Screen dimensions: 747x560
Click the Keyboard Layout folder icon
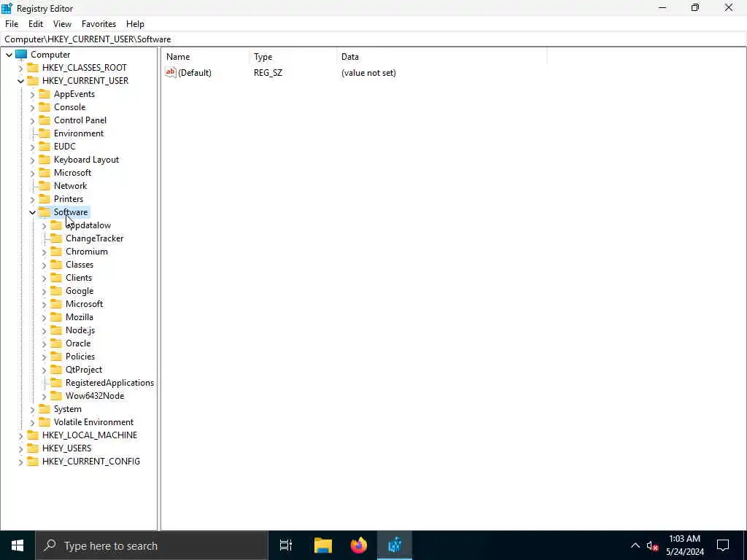click(x=44, y=159)
